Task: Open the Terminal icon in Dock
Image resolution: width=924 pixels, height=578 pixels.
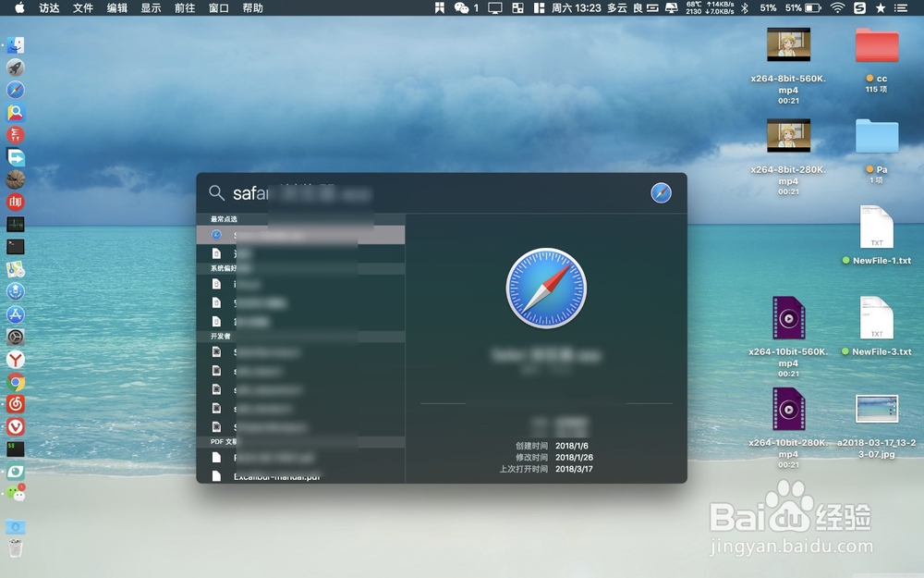Action: click(16, 247)
